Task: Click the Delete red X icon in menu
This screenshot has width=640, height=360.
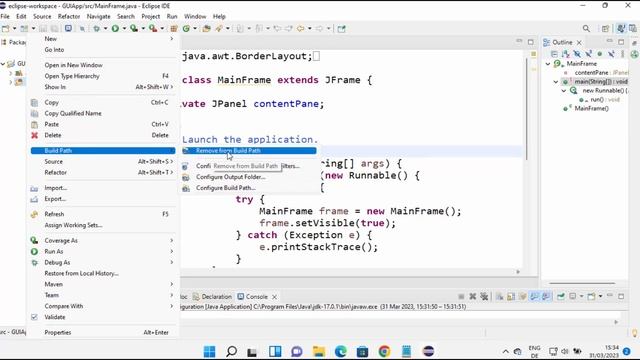Action: (x=34, y=135)
